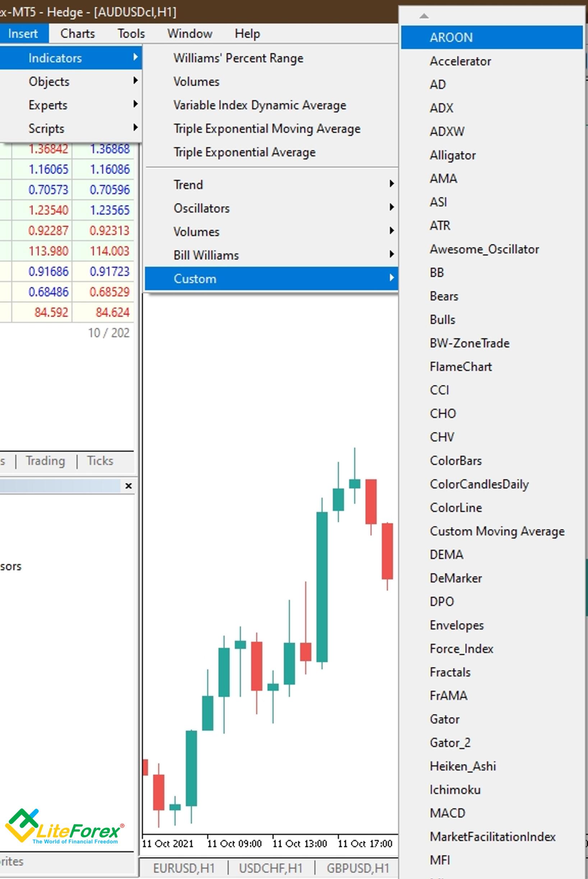Choose the Fractals indicator
This screenshot has width=588, height=879.
450,672
